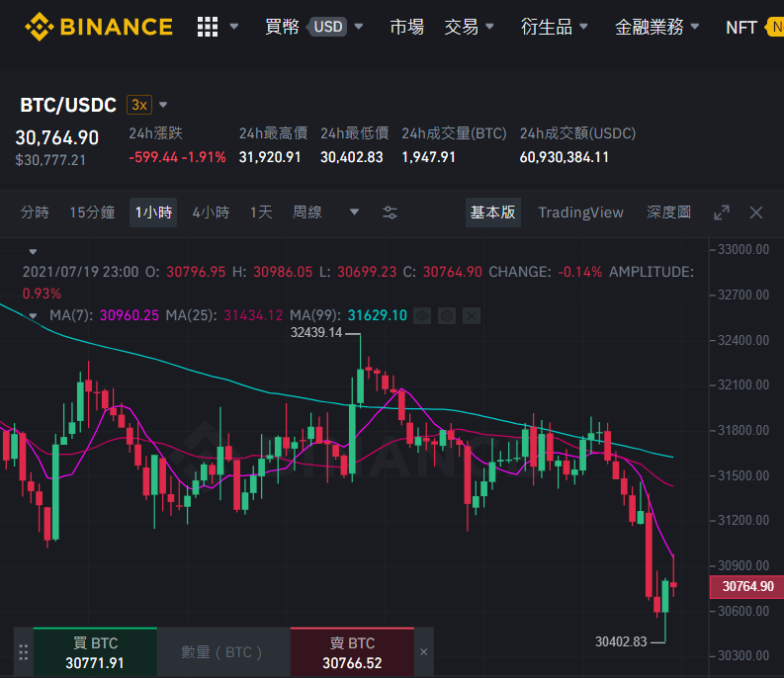Expand the dropdown arrow after USD

[359, 26]
